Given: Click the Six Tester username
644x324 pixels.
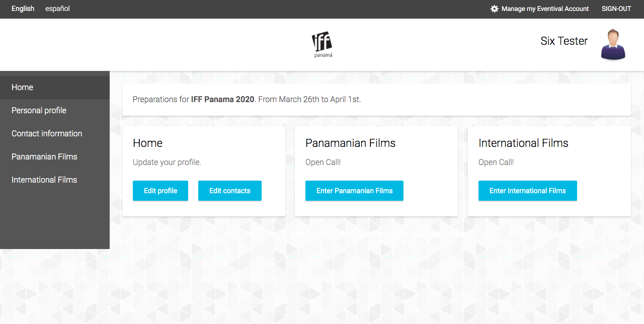Looking at the screenshot, I should pos(564,41).
